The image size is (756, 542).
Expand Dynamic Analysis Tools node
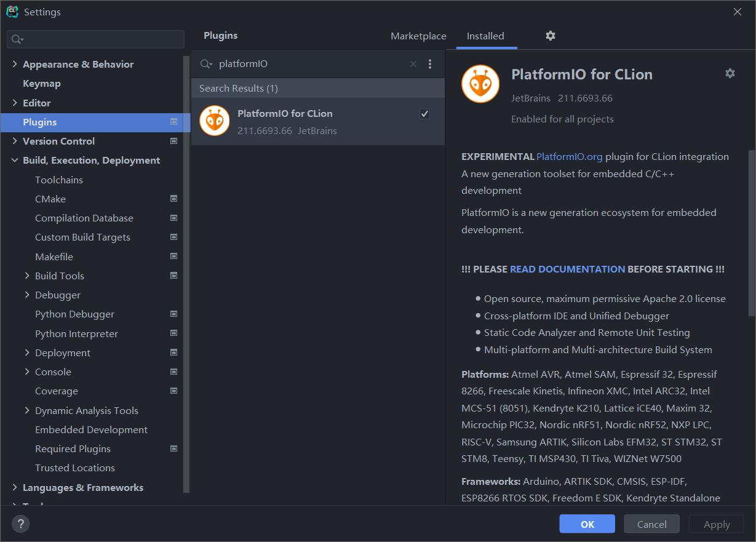pos(27,410)
